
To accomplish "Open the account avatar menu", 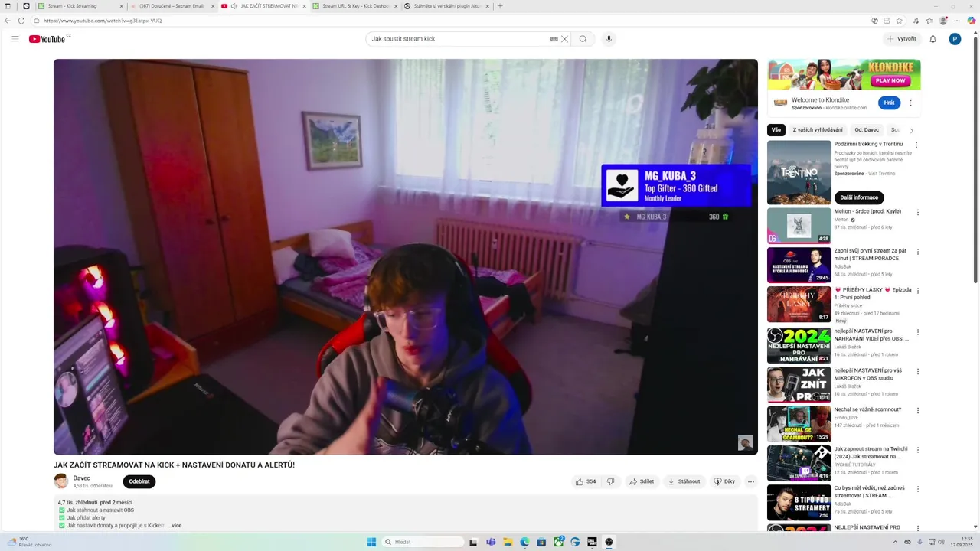I will pos(955,39).
